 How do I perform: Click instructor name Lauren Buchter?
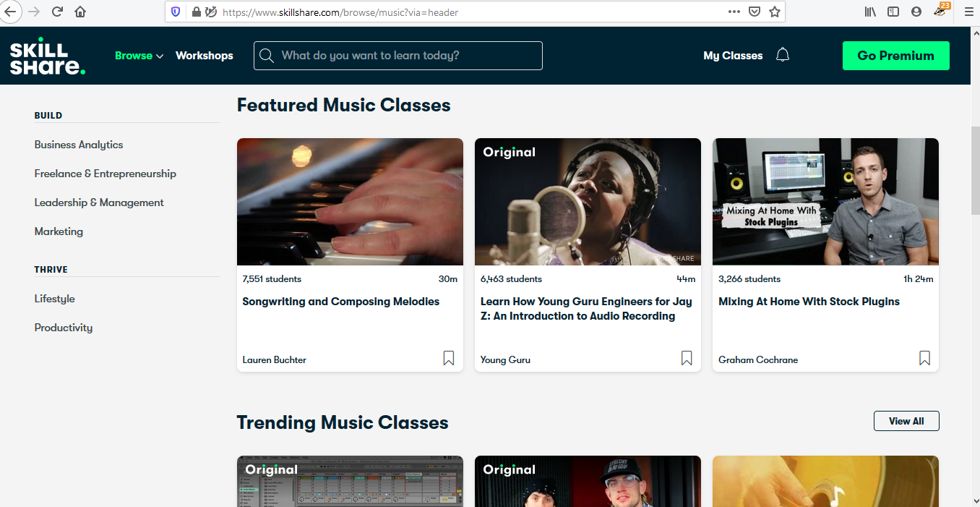pos(275,359)
